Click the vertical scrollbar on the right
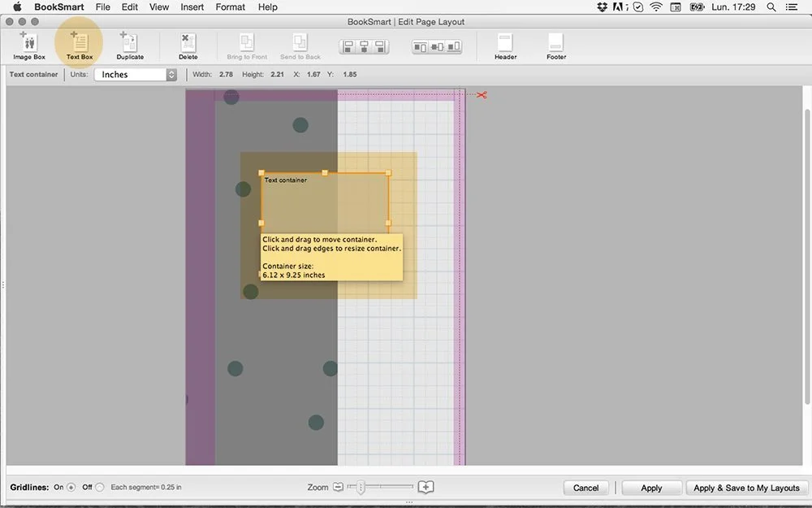The image size is (812, 508). 807,257
